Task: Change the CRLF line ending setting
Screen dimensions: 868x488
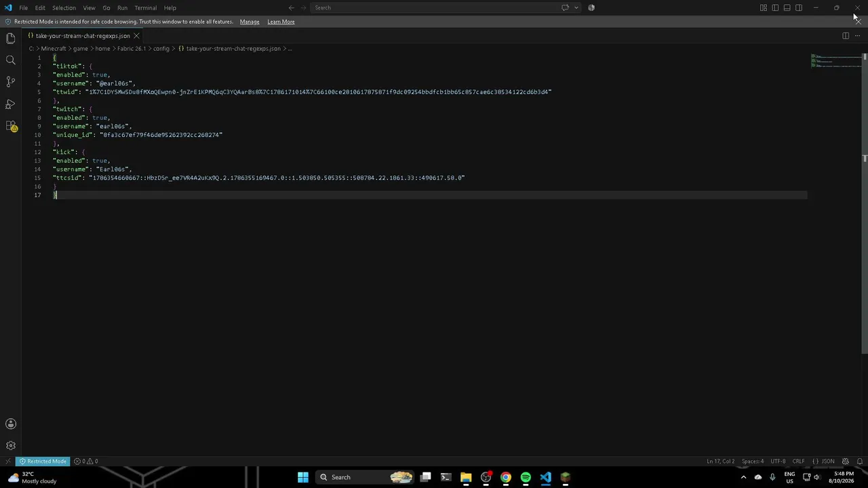Action: tap(798, 462)
